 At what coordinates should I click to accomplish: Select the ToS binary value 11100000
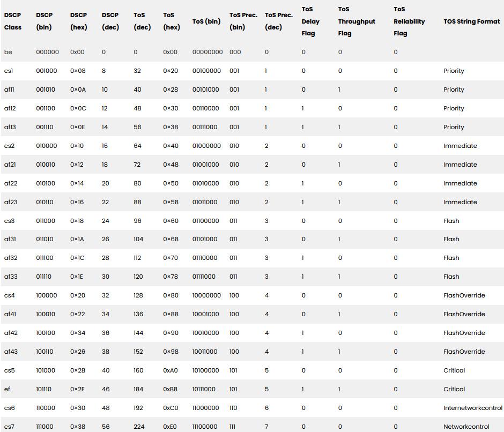pos(205,427)
